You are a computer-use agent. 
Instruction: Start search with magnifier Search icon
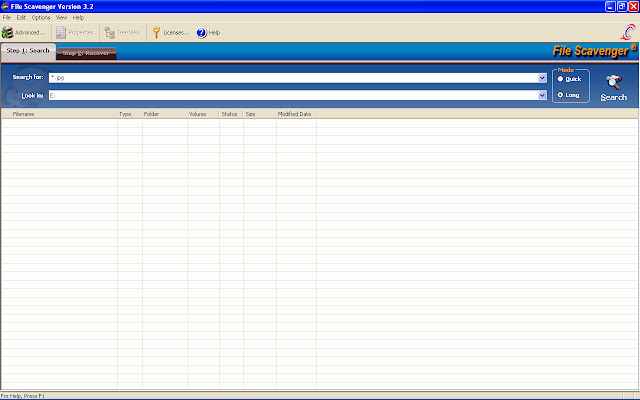pos(613,82)
